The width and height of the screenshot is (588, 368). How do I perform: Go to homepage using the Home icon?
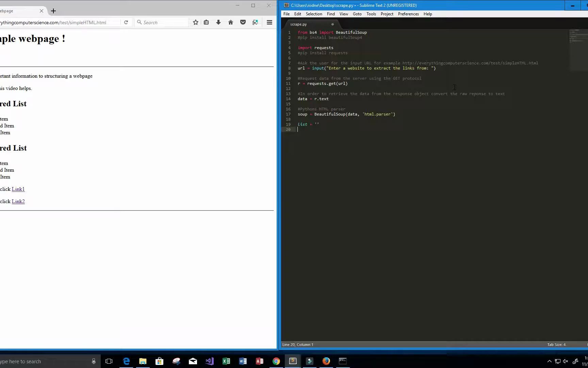click(x=231, y=22)
